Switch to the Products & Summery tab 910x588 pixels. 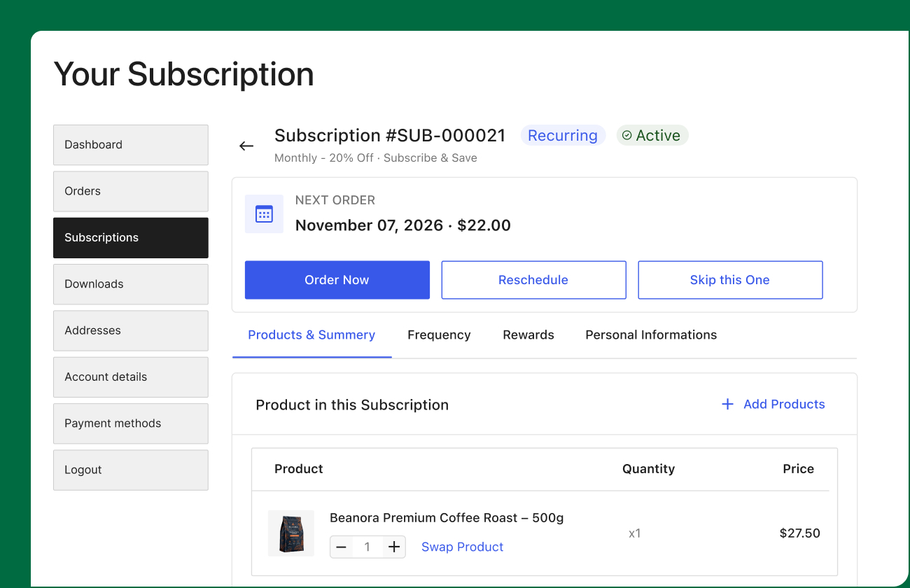coord(311,335)
